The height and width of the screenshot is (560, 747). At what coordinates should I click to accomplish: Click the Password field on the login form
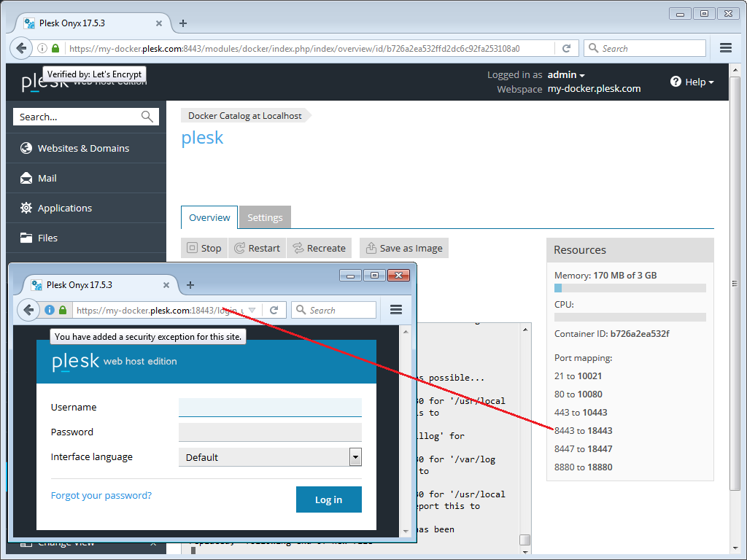coord(270,432)
